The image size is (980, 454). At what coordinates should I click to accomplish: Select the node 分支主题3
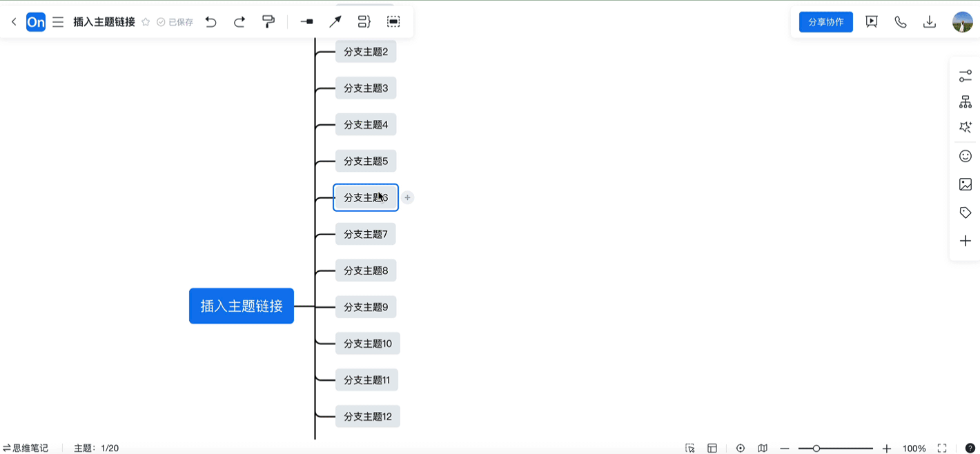coord(366,88)
